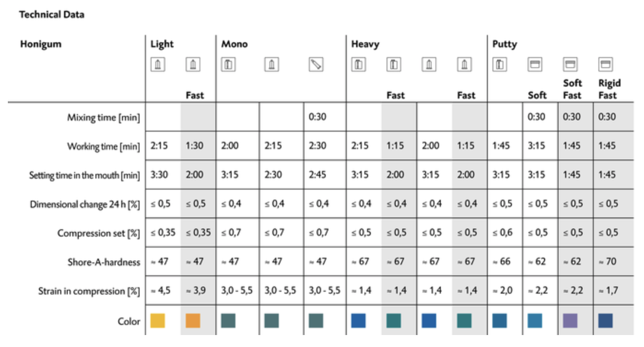Screen dimensions: 644x347
Task: Select the Heavy column heading
Action: point(365,44)
